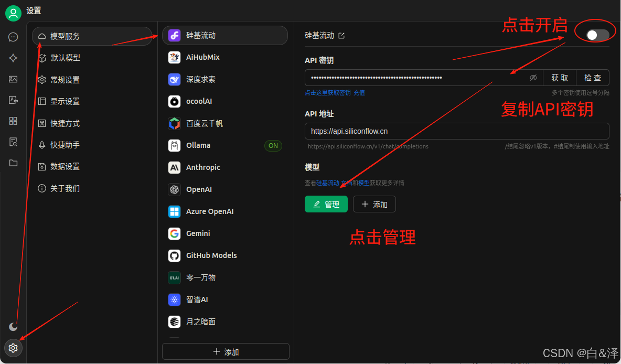Screen dimensions: 621x364
Task: Click the 获取 API key button
Action: 559,78
